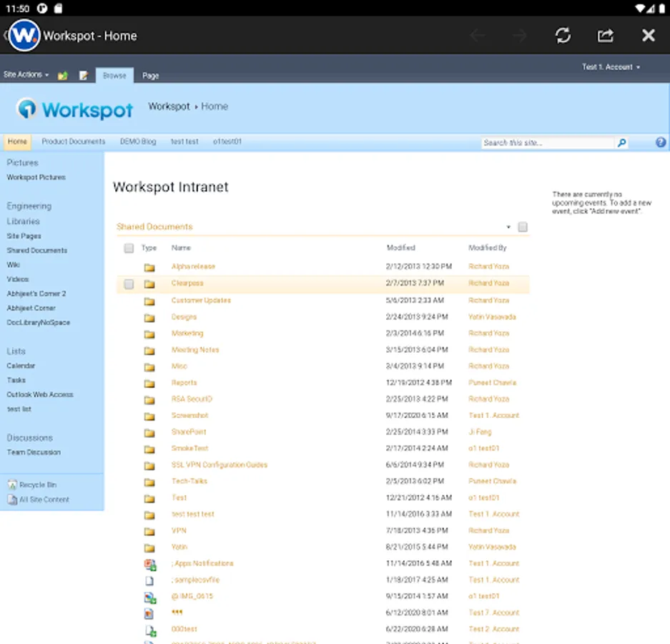Click the Tech-Talks folder icon
This screenshot has height=644, width=670.
point(149,482)
